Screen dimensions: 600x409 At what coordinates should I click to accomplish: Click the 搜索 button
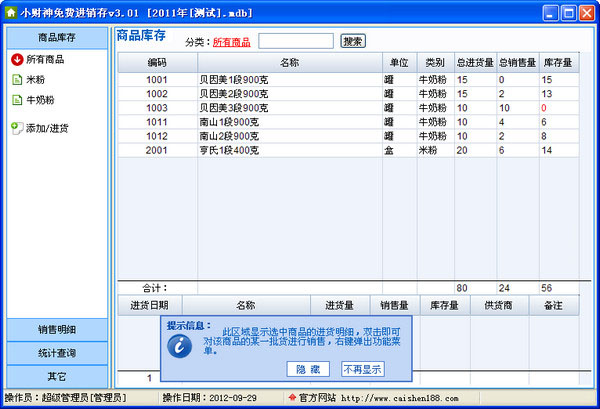pyautogui.click(x=353, y=41)
